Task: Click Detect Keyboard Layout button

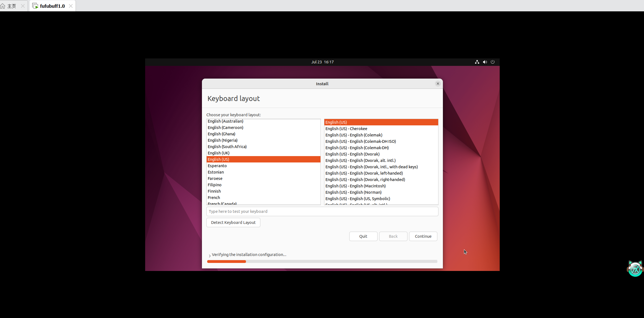Action: tap(233, 223)
